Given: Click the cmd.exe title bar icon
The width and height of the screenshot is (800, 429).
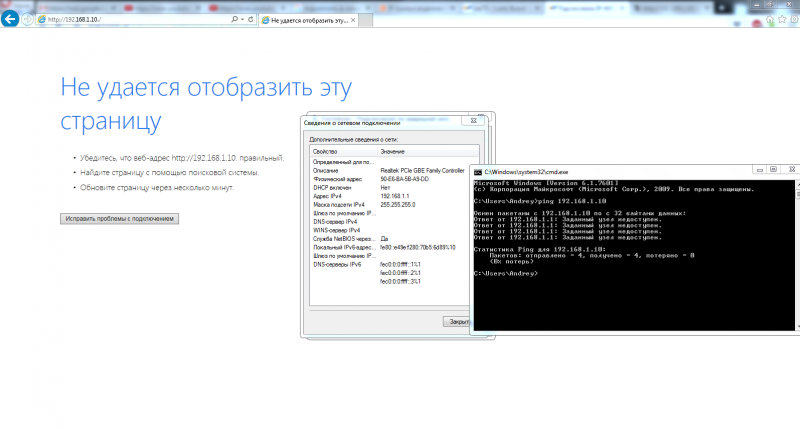Looking at the screenshot, I should pos(479,172).
